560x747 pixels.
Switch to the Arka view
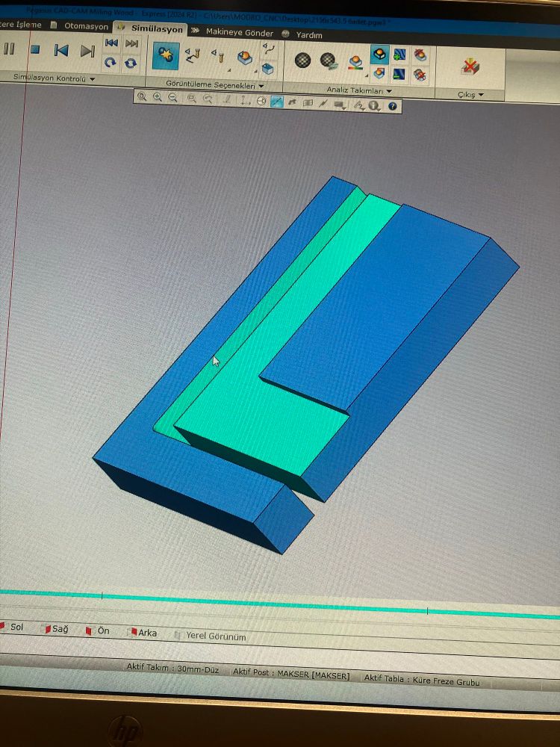click(143, 633)
